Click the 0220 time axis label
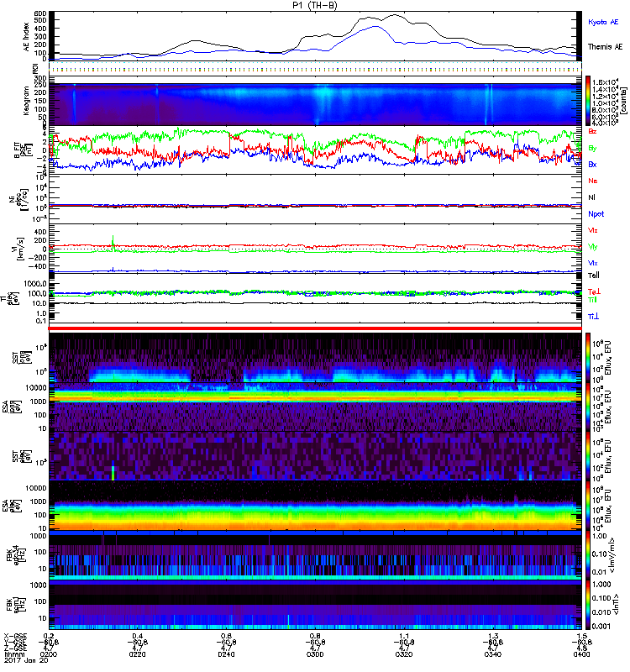Viewport: 630px width, 672px height. point(138,654)
